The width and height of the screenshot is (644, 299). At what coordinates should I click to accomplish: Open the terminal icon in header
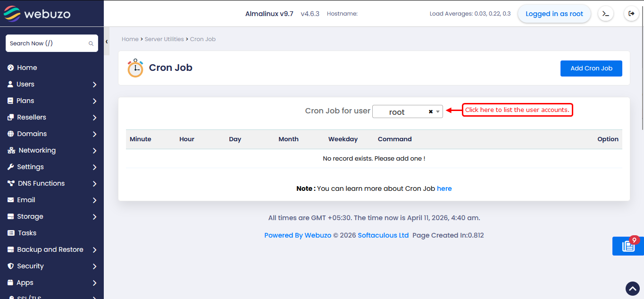[606, 14]
